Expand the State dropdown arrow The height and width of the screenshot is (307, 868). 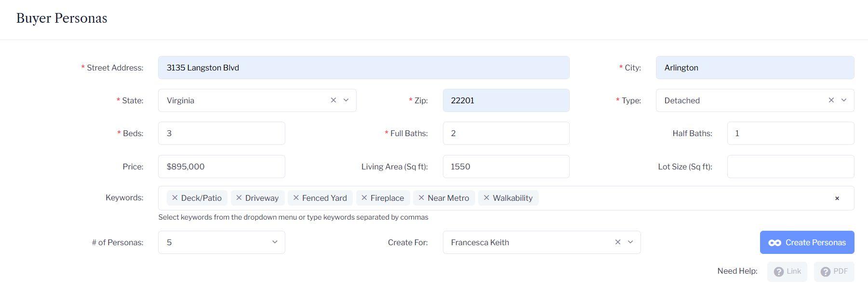(346, 100)
